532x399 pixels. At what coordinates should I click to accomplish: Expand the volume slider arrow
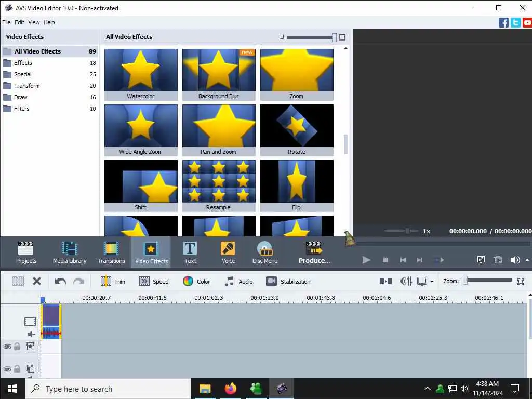(x=527, y=260)
